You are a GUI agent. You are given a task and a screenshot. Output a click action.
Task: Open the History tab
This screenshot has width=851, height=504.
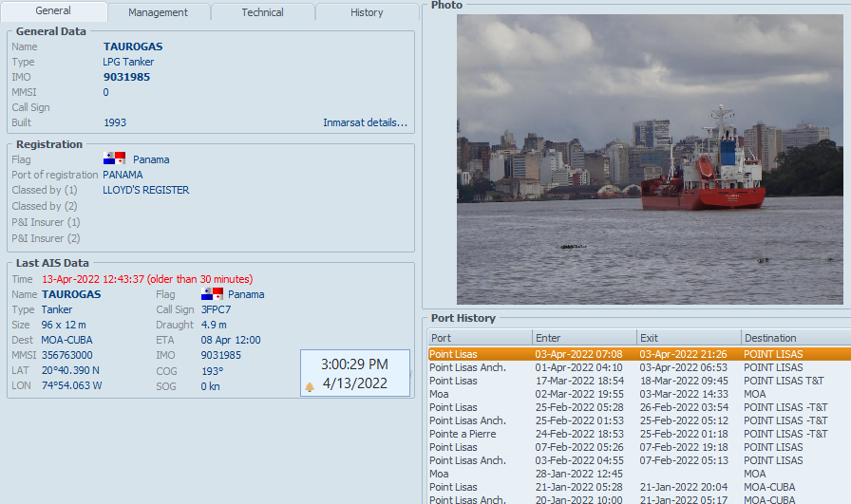(367, 12)
